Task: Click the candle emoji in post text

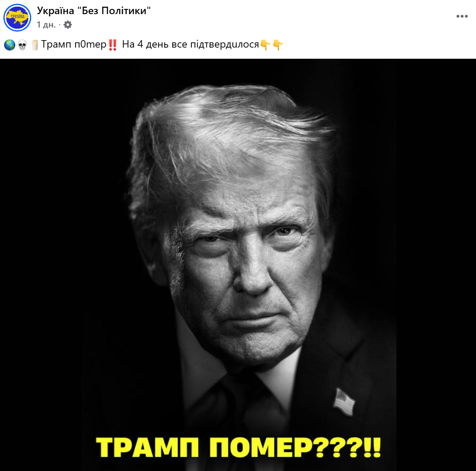Action: click(35, 45)
